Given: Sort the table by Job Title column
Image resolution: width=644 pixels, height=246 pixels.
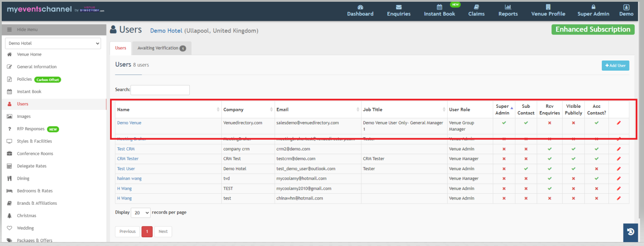Looking at the screenshot, I should pyautogui.click(x=404, y=110).
